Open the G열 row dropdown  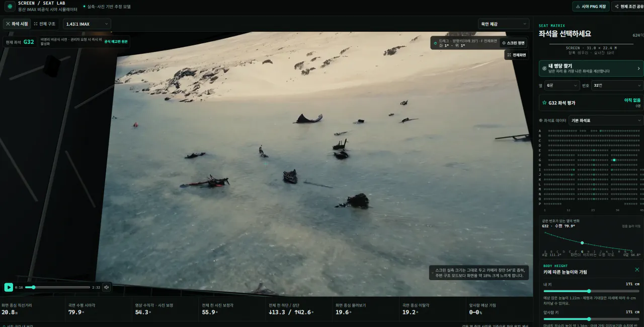tap(562, 86)
